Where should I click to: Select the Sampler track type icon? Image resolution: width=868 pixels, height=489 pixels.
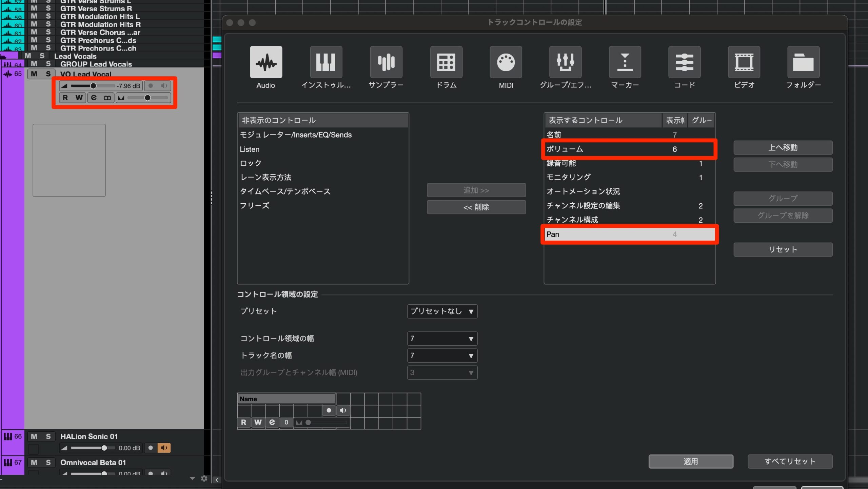[x=386, y=62]
